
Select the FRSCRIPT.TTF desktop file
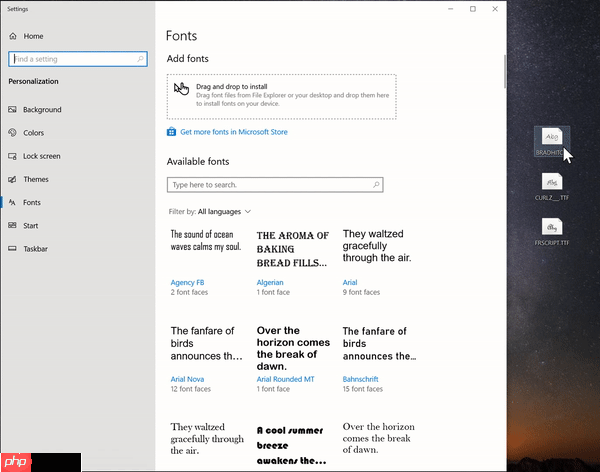[x=552, y=232]
